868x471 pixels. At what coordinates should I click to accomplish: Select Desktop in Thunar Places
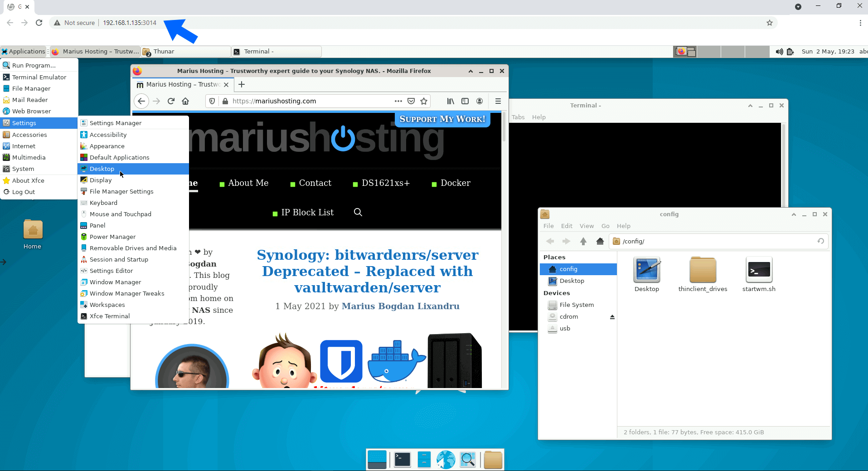pyautogui.click(x=578, y=281)
